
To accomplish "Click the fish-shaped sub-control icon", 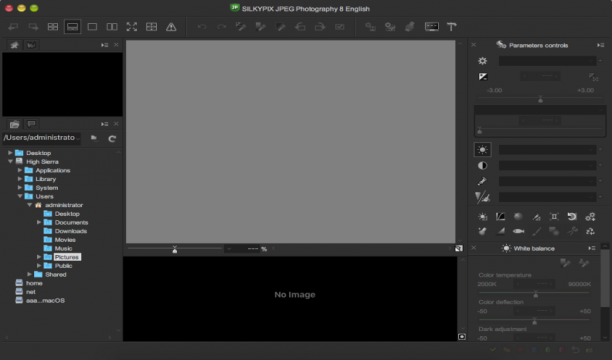I will (518, 231).
